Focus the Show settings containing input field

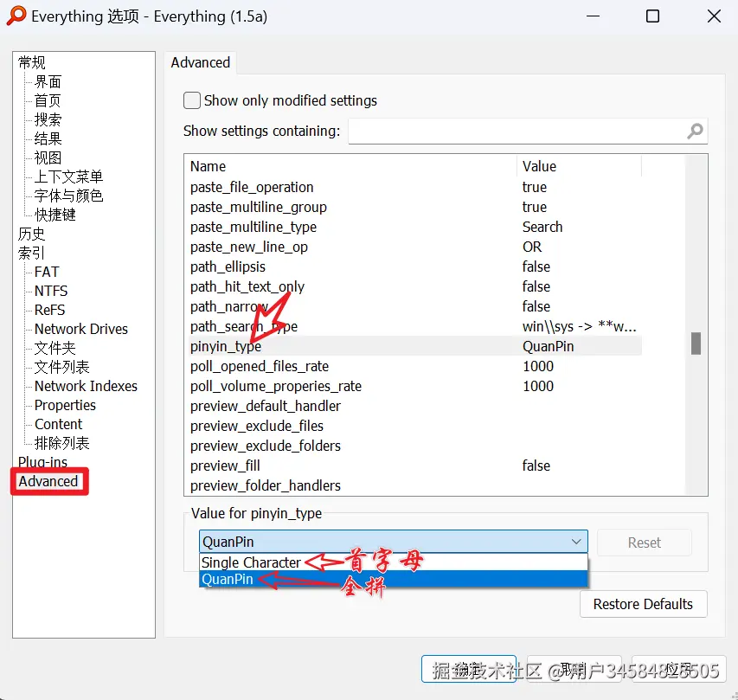[x=528, y=131]
